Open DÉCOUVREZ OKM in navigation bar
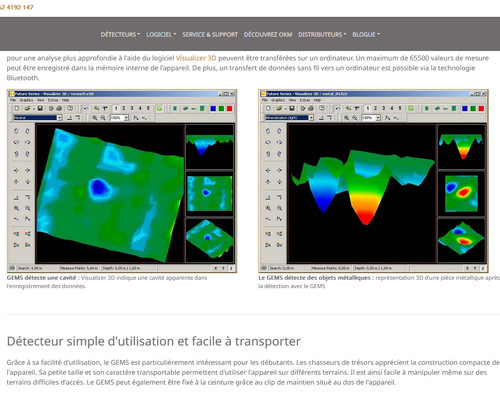The image size is (500, 395). pyautogui.click(x=268, y=34)
